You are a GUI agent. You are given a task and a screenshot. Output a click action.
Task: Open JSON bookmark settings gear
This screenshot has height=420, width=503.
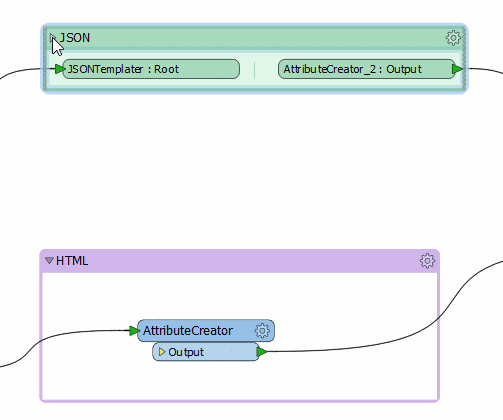453,38
